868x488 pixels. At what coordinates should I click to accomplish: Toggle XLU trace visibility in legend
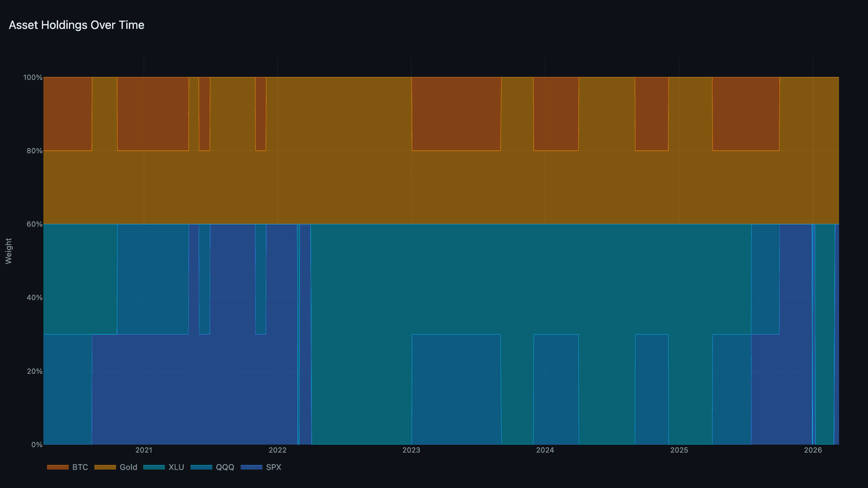[x=176, y=467]
